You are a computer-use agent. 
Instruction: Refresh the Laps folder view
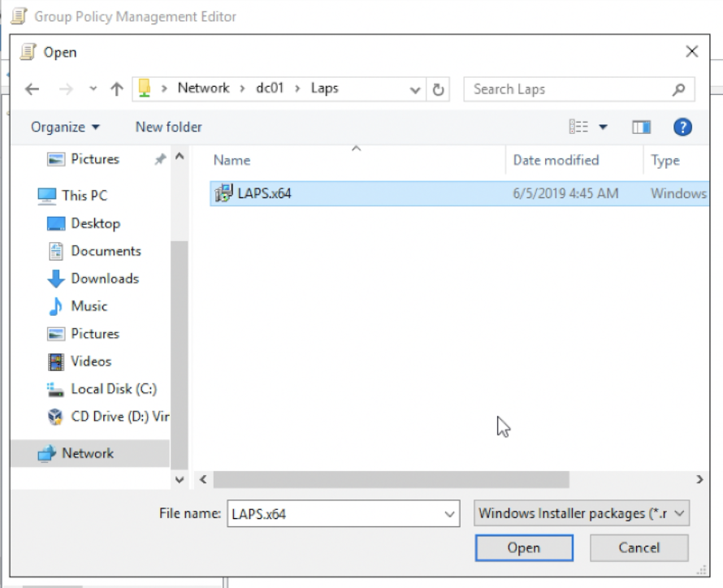coord(438,89)
